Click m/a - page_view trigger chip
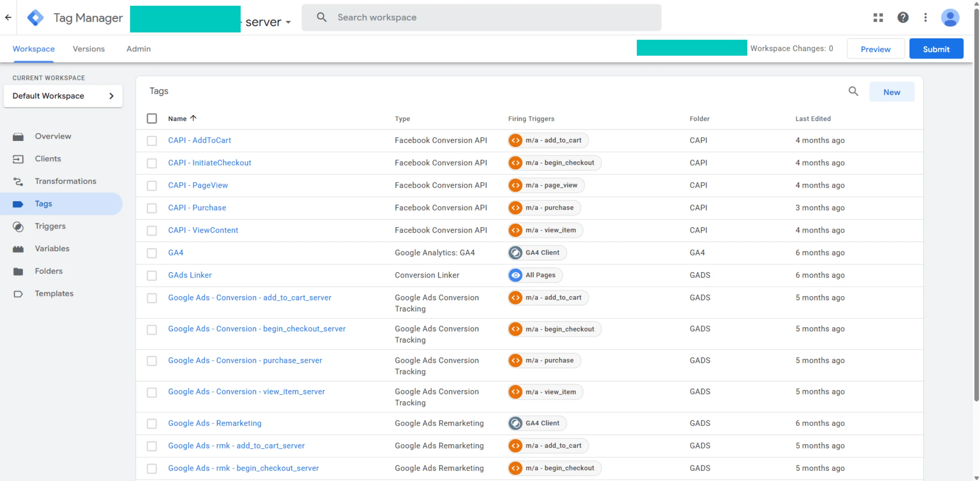This screenshot has width=980, height=481. pos(546,185)
